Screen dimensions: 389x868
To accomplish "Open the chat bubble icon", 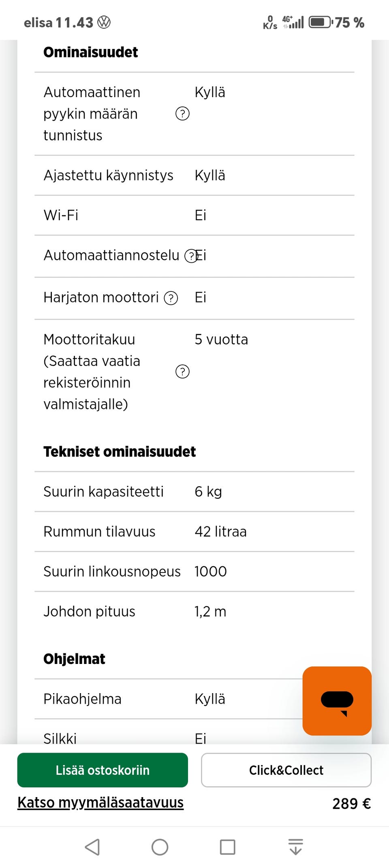I will tap(336, 700).
